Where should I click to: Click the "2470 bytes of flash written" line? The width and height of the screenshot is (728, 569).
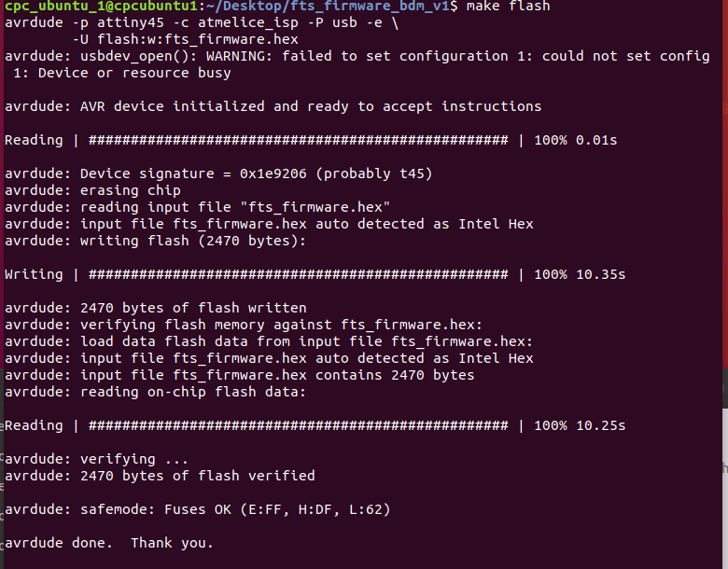155,308
